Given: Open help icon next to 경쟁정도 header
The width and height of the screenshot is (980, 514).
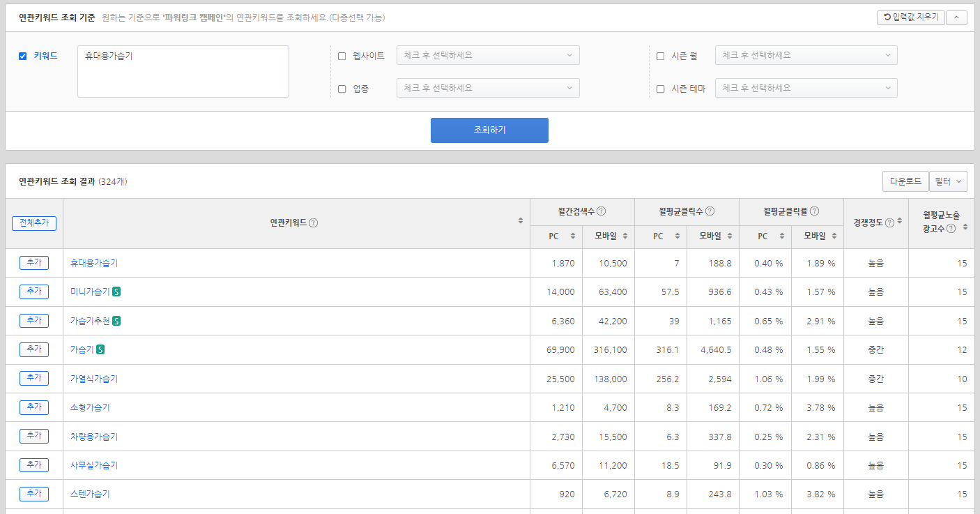Looking at the screenshot, I should 889,222.
